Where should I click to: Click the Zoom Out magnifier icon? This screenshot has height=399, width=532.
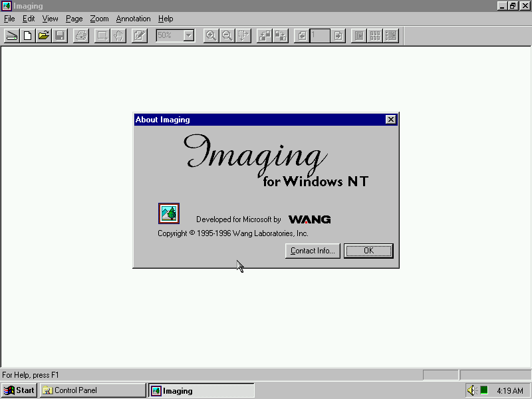pyautogui.click(x=227, y=36)
